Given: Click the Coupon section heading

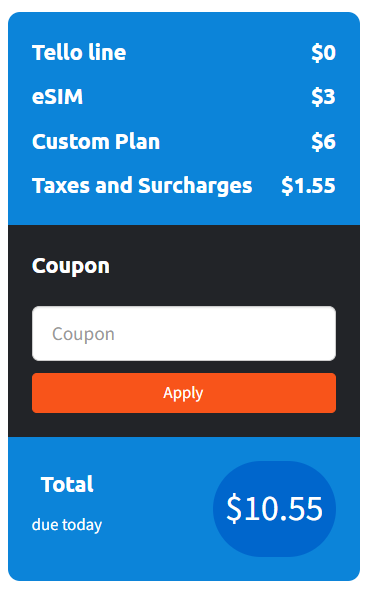Looking at the screenshot, I should 71,266.
